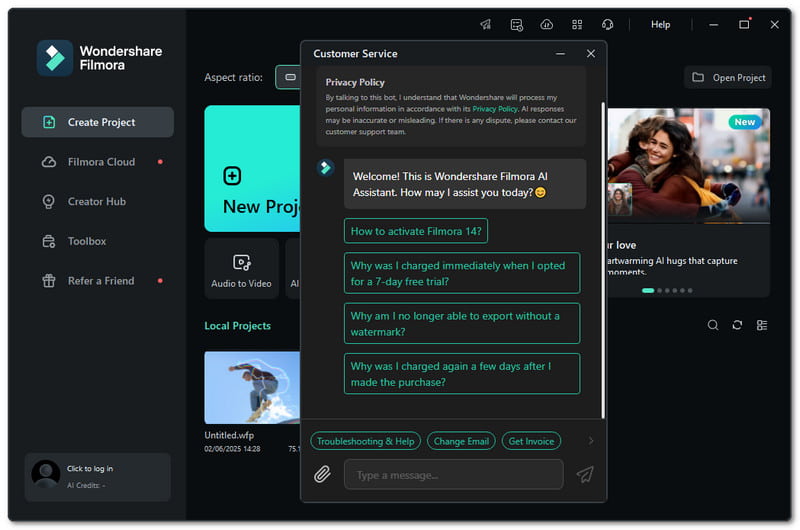Select Create Project in sidebar

[97, 122]
